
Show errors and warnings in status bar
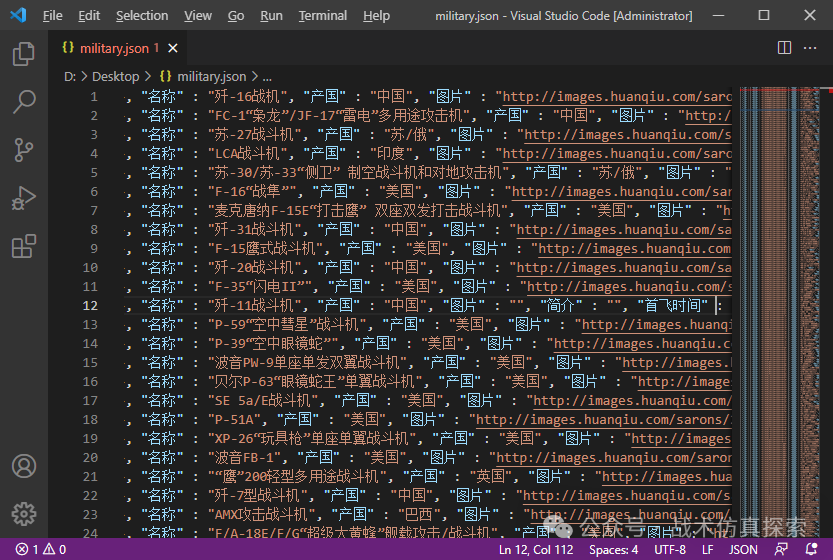coord(41,549)
